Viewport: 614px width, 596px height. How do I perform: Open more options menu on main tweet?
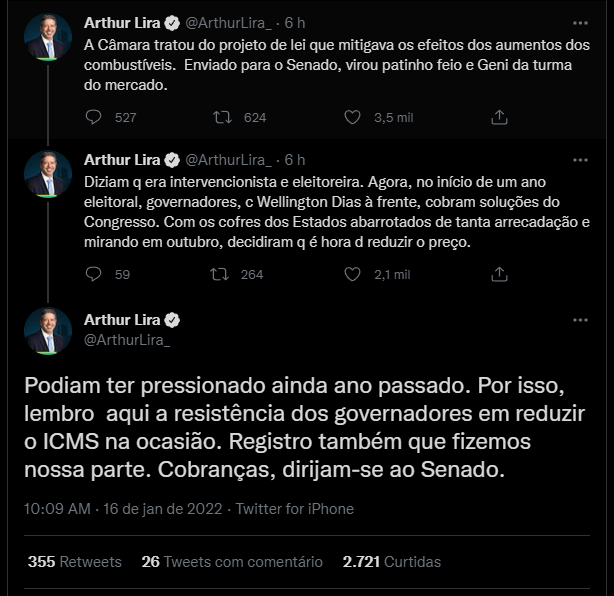tap(580, 320)
